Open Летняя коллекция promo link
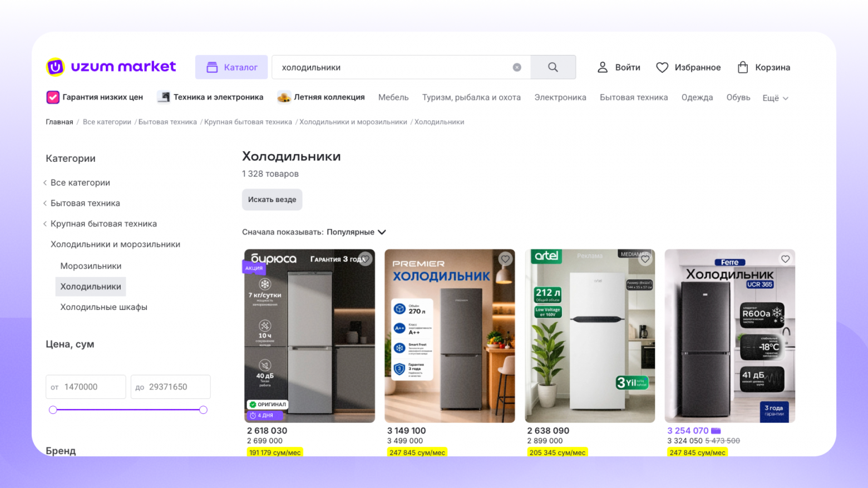Screen dimensions: 868x488 (321, 97)
